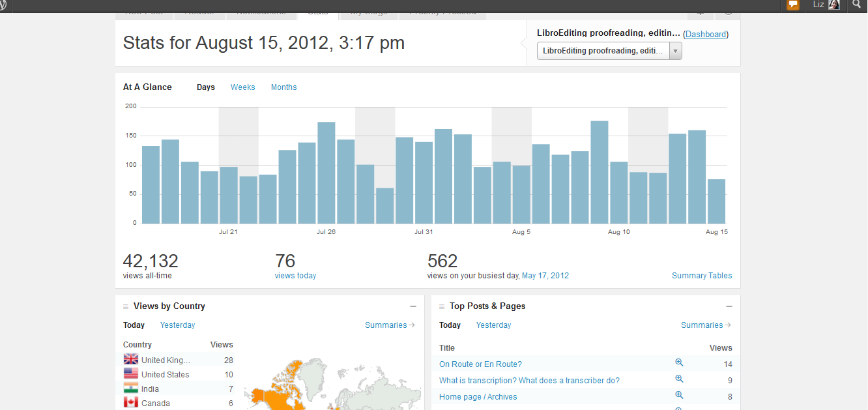Click magnifier icon beside What is transcription post
868x410 pixels.
(679, 379)
